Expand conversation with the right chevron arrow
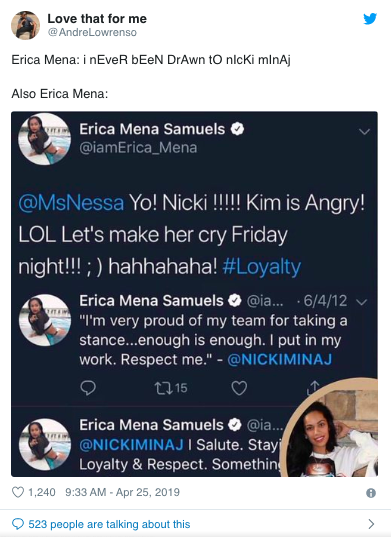Viewport: 391px width, 537px height. [x=371, y=524]
